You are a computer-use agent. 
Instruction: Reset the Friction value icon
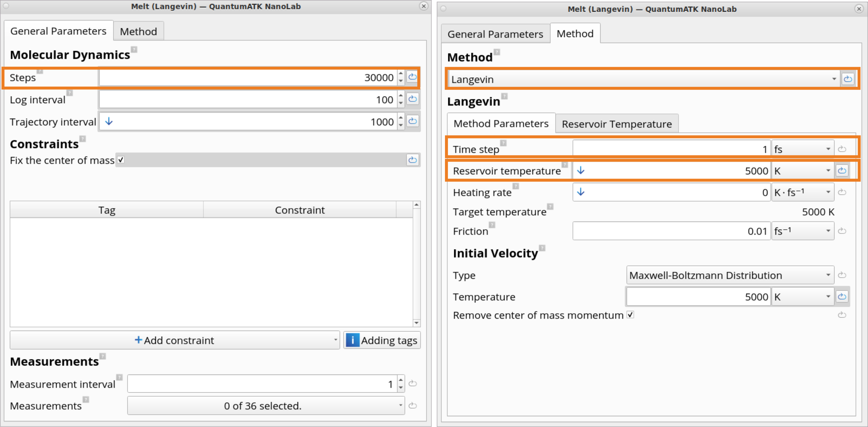842,231
